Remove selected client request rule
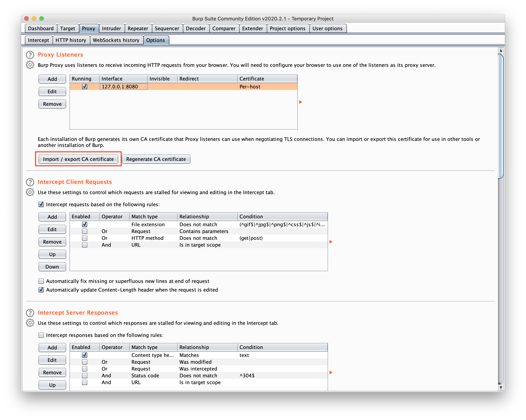This screenshot has width=526, height=420. [52, 242]
